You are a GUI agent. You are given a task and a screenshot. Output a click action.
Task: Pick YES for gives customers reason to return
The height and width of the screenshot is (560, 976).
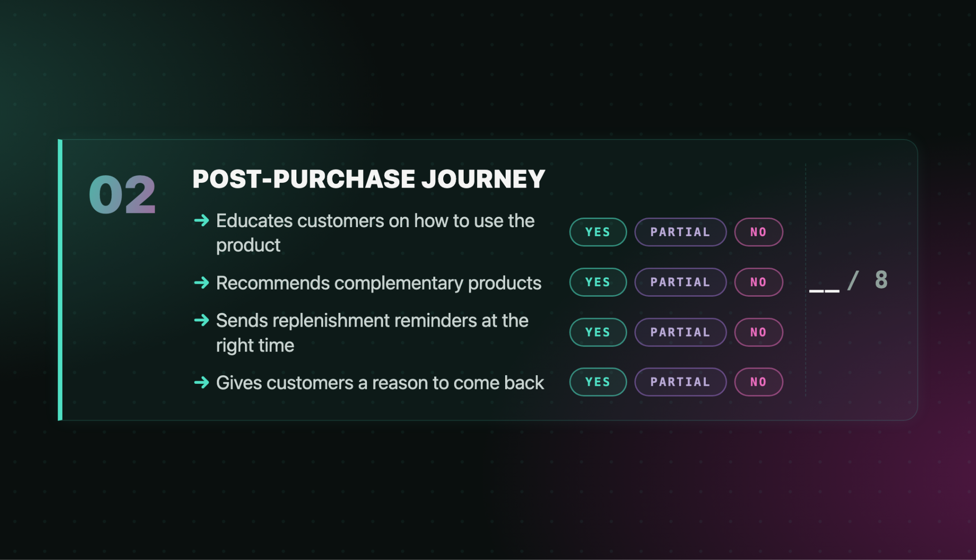598,382
